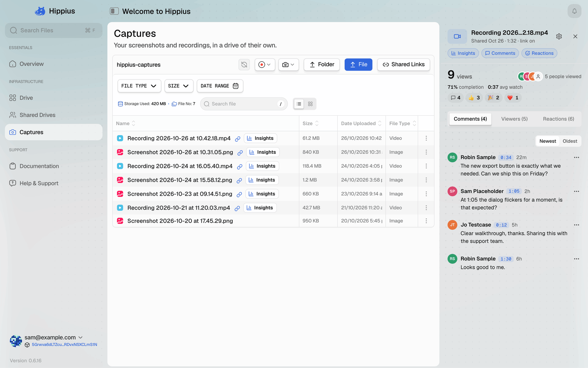Click the Search file input

point(244,104)
